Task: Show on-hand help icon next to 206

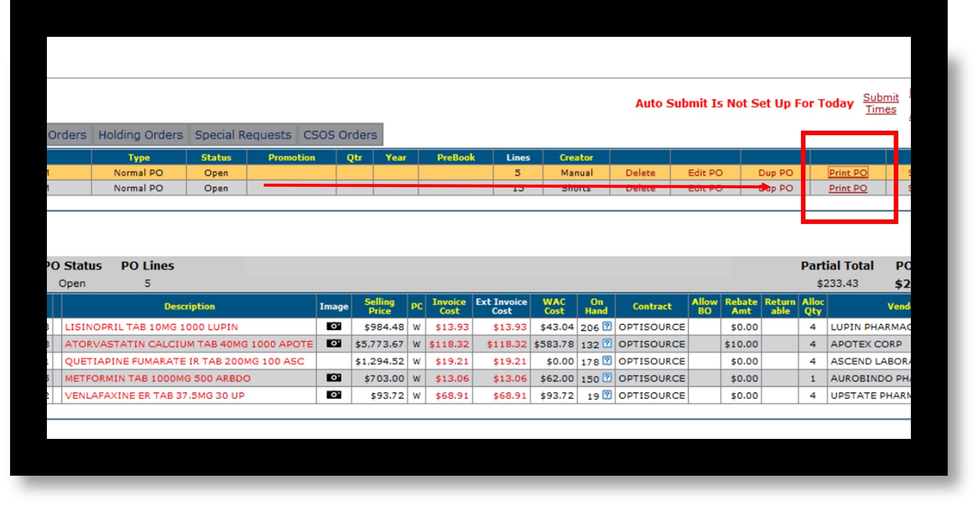Action: point(607,326)
